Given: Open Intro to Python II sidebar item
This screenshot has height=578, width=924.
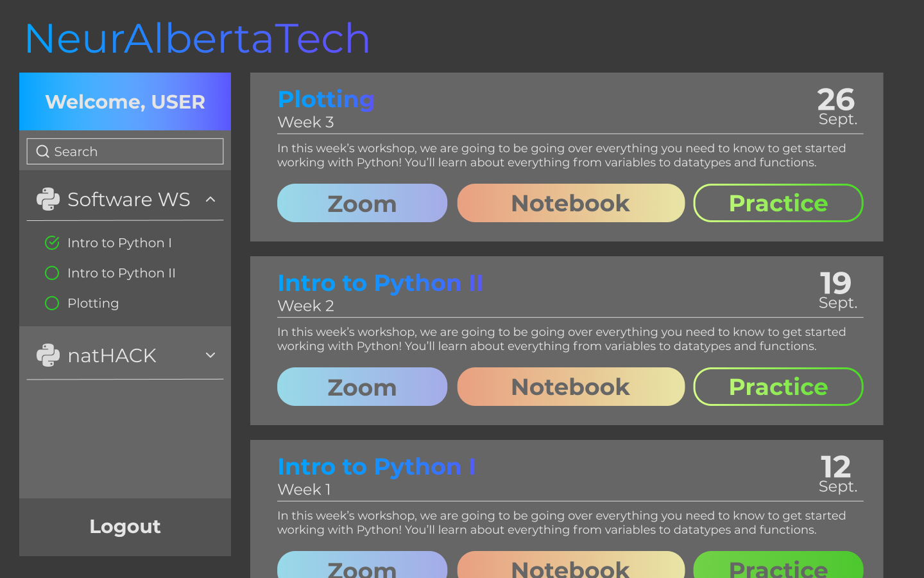Looking at the screenshot, I should pos(121,273).
